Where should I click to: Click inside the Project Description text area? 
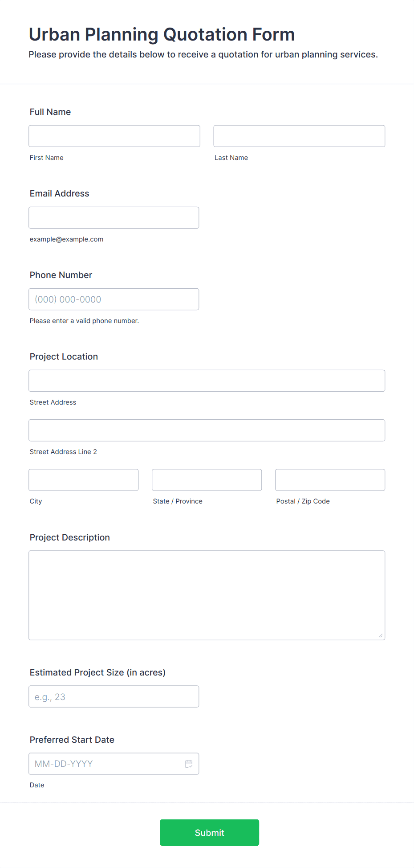(x=207, y=595)
